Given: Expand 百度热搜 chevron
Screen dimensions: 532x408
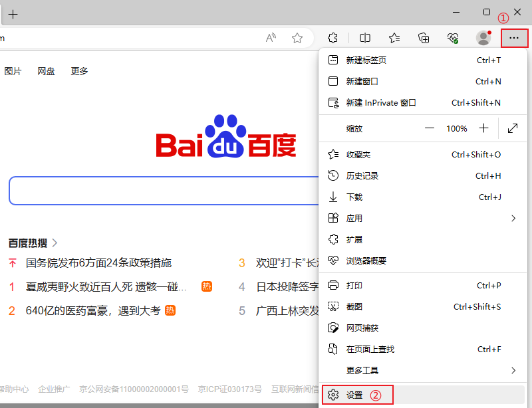Looking at the screenshot, I should point(55,243).
